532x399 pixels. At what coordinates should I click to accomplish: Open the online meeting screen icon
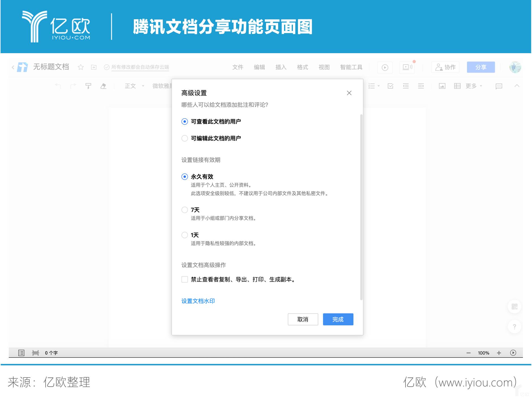[407, 67]
